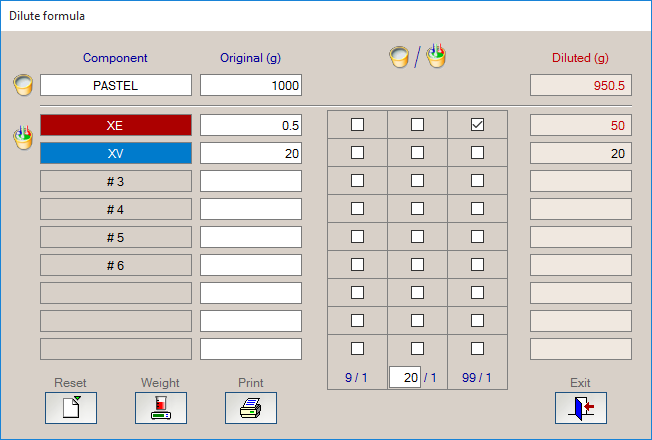
Task: Click the Original (g) column header
Action: 250,57
